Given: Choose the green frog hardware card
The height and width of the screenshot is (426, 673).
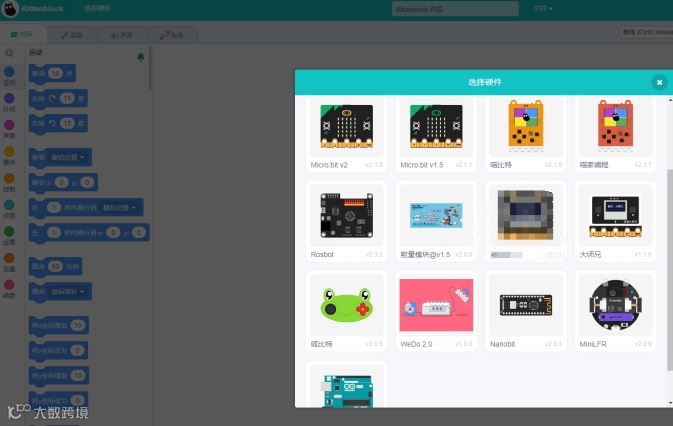Looking at the screenshot, I should click(x=346, y=311).
